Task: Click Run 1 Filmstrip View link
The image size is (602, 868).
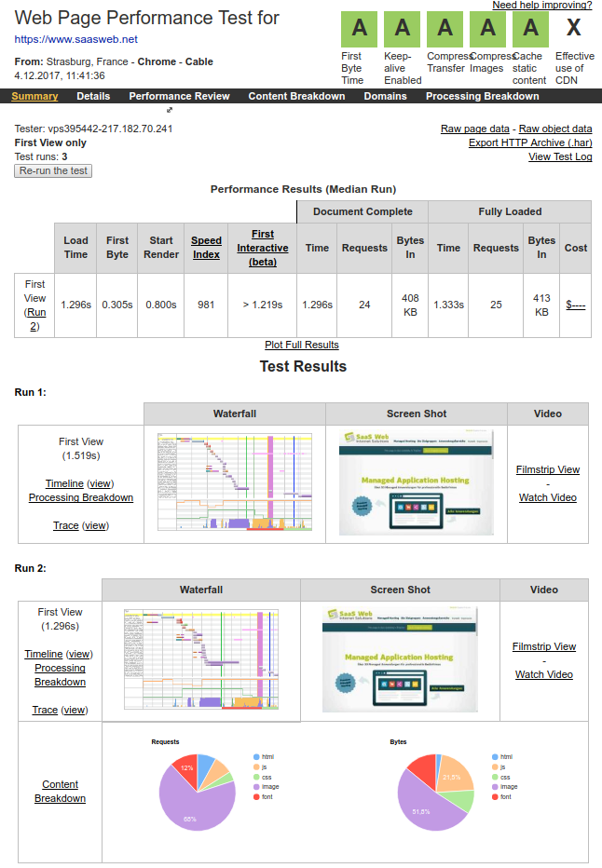Action: click(x=548, y=469)
